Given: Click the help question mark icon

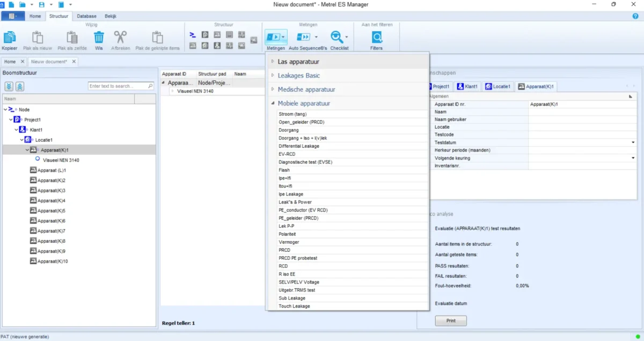Looking at the screenshot, I should click(x=635, y=16).
